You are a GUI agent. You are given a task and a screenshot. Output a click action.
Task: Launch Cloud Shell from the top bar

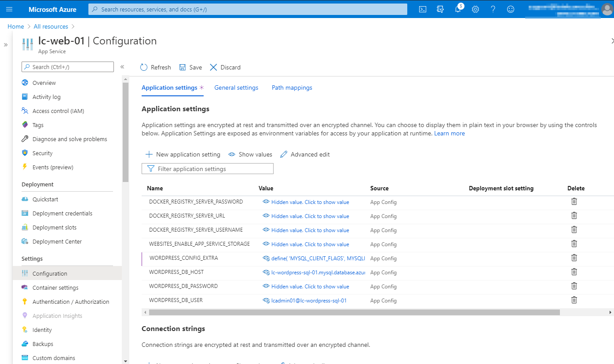422,9
